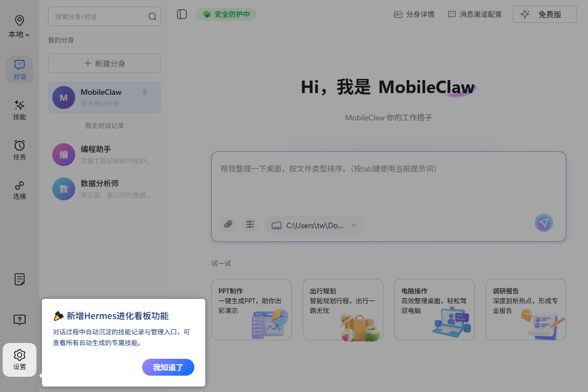Open the help question-mark icon
The height and width of the screenshot is (392, 588).
pos(20,320)
